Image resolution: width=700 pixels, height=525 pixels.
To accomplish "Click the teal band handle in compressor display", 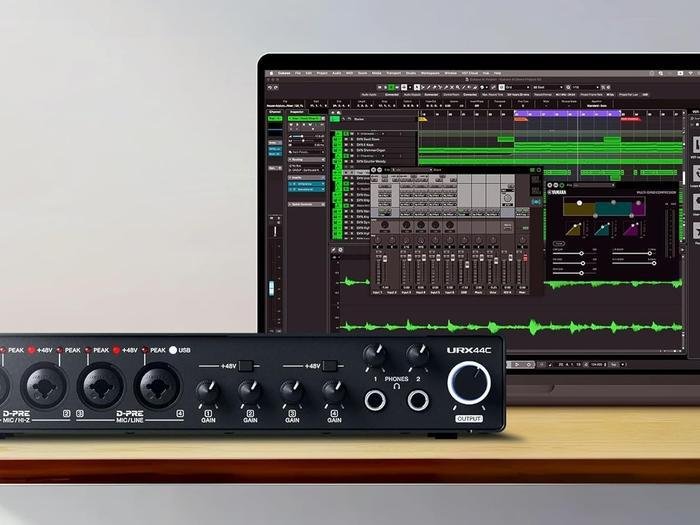I will pos(613,203).
